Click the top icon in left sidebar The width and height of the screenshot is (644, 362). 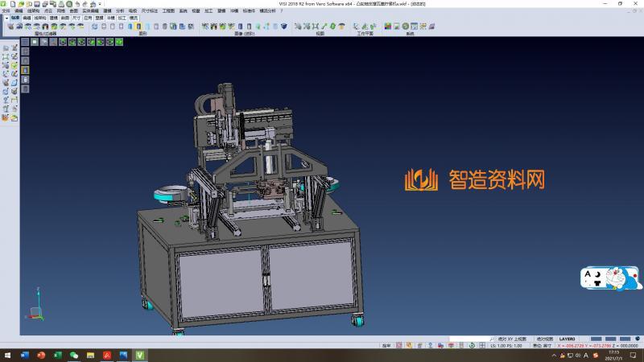[x=6, y=48]
